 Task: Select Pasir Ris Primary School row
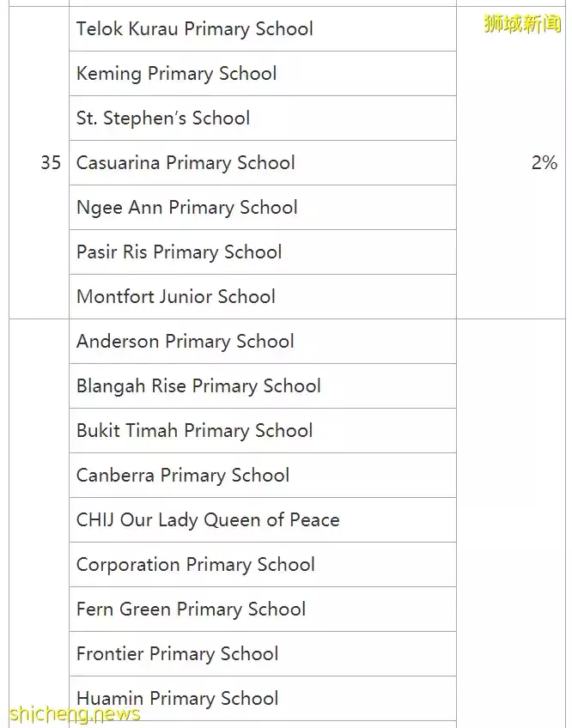coord(179,252)
